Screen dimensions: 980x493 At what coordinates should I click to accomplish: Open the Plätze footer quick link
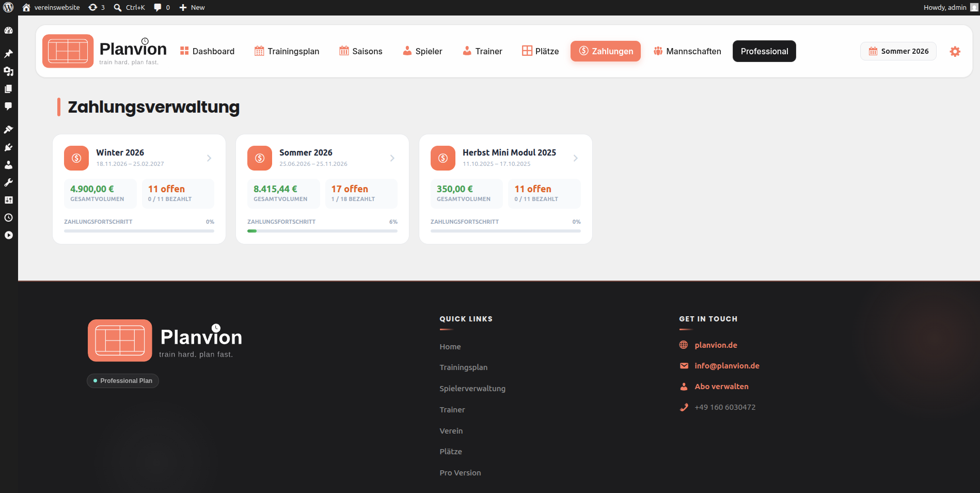click(451, 452)
